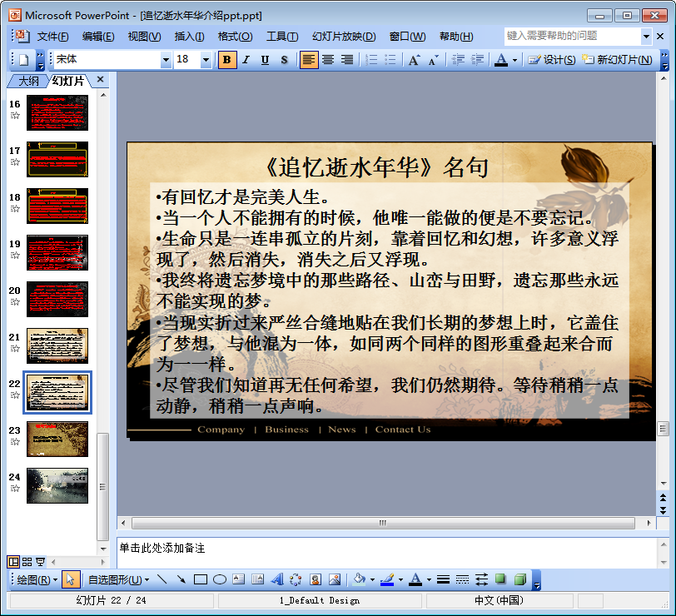The image size is (676, 616).
Task: Open 文件(F) menu
Action: 52,36
